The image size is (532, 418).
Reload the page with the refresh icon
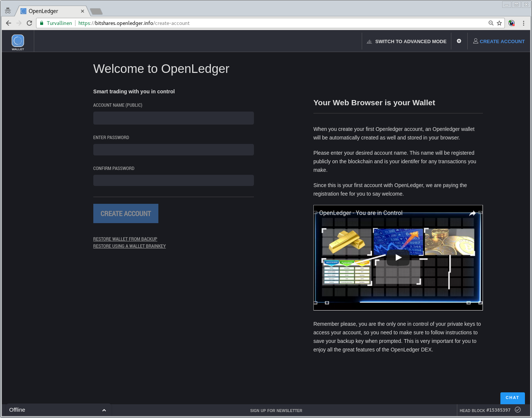point(29,23)
